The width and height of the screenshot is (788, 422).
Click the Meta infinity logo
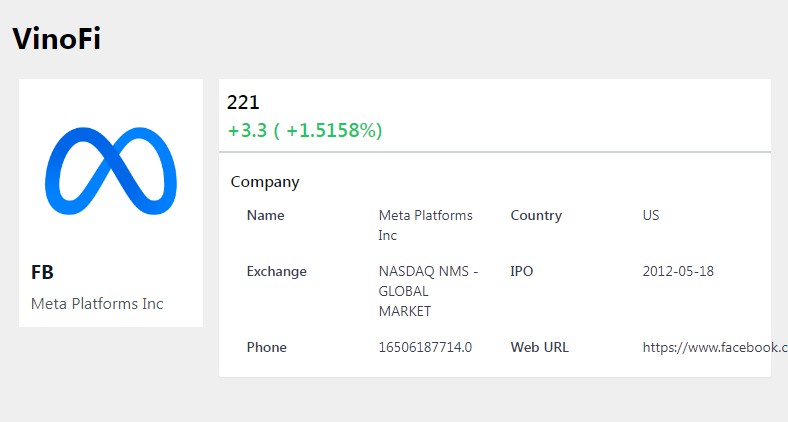(x=110, y=171)
